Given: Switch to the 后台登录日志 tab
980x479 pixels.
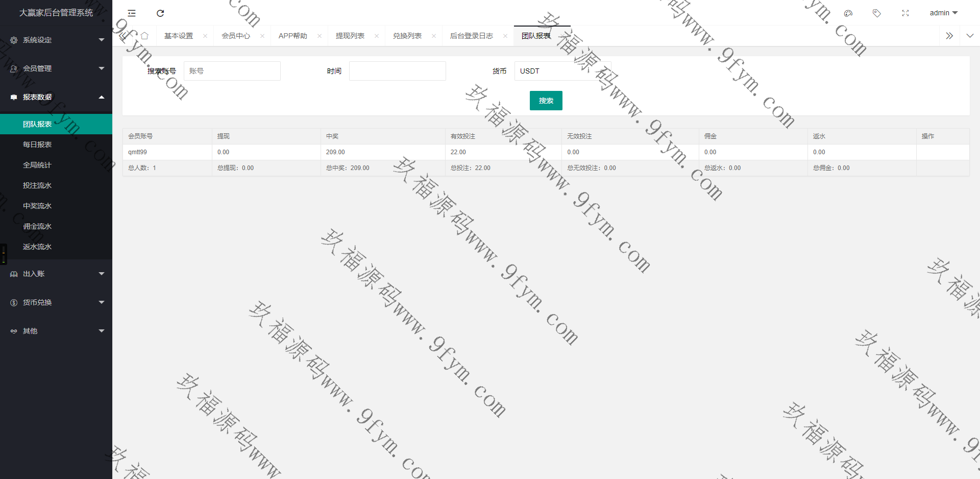Looking at the screenshot, I should pyautogui.click(x=471, y=36).
